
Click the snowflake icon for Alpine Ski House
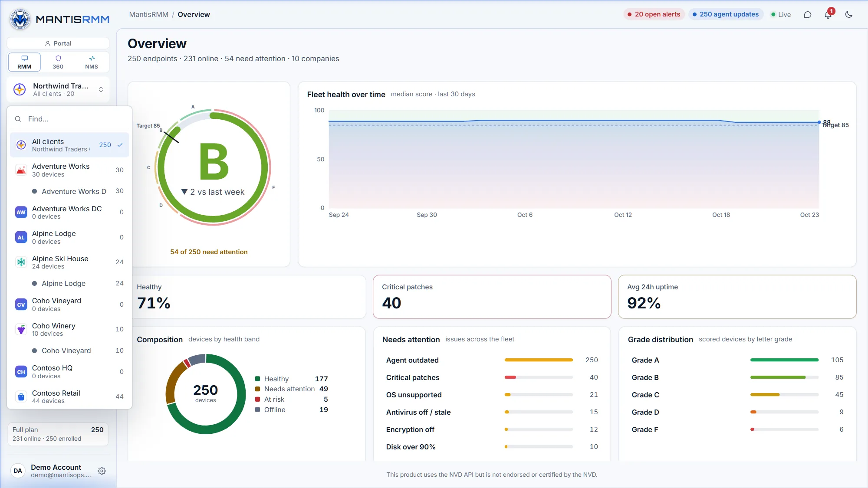click(x=21, y=262)
